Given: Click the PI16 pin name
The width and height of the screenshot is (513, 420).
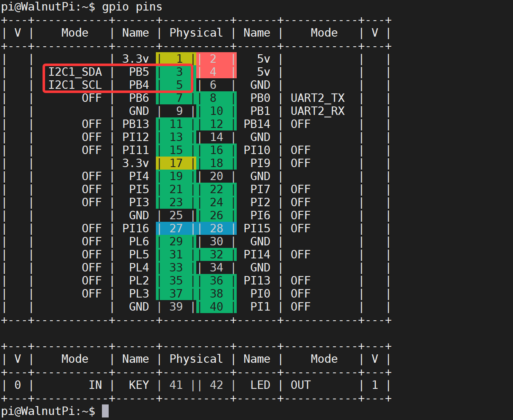Looking at the screenshot, I should tap(136, 229).
